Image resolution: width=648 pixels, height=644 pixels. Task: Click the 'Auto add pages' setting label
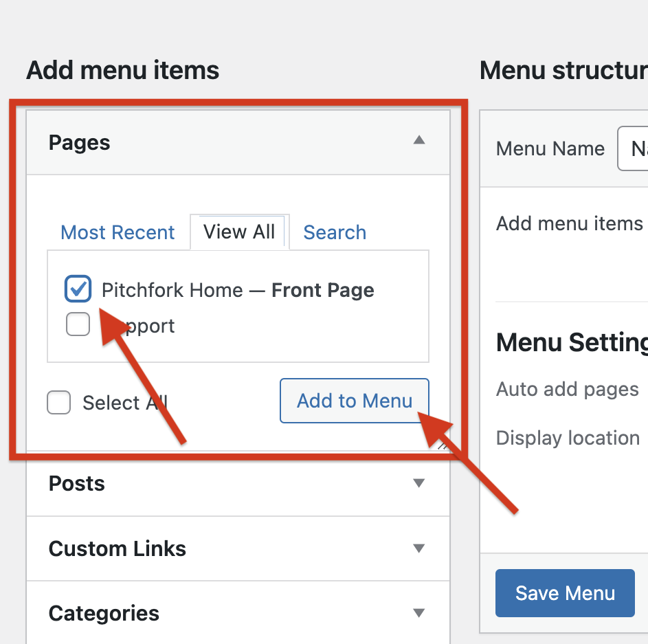568,390
